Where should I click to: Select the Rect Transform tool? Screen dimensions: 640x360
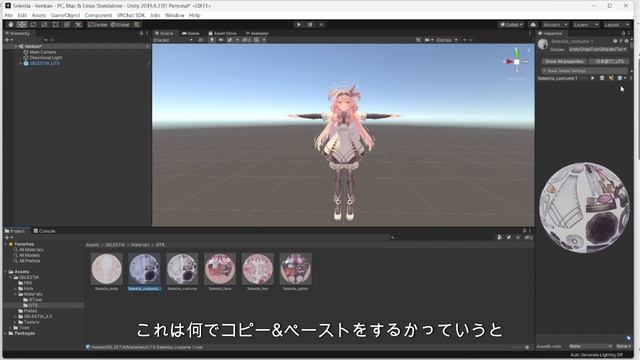click(x=56, y=24)
